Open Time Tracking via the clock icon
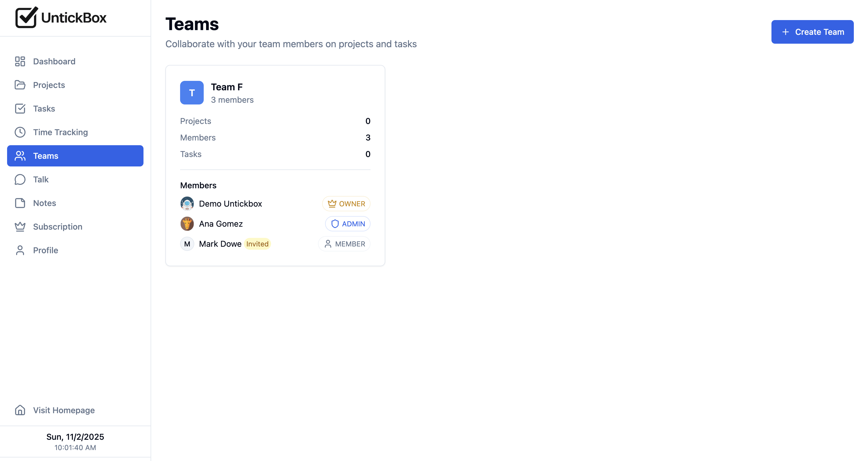Viewport: 868px width, 461px height. pos(20,132)
